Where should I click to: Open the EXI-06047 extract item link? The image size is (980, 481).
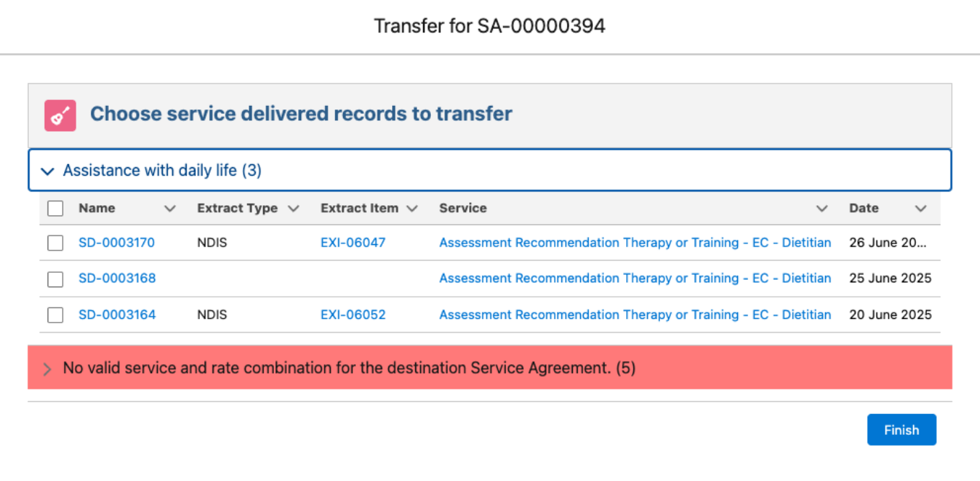(x=352, y=242)
